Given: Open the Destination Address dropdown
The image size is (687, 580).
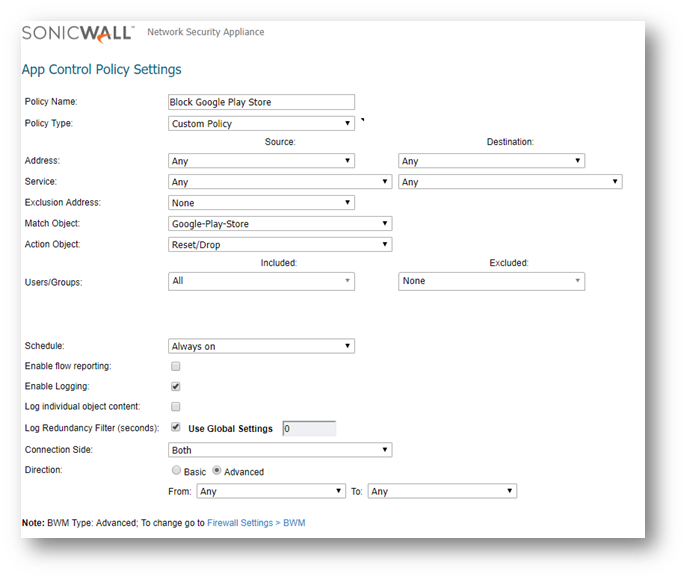Looking at the screenshot, I should point(491,161).
